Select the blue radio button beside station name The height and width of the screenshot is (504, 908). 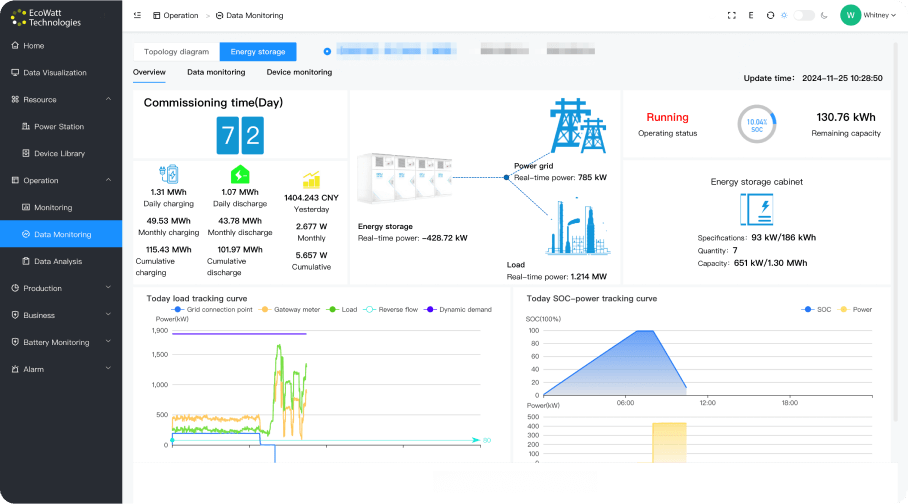(x=327, y=50)
